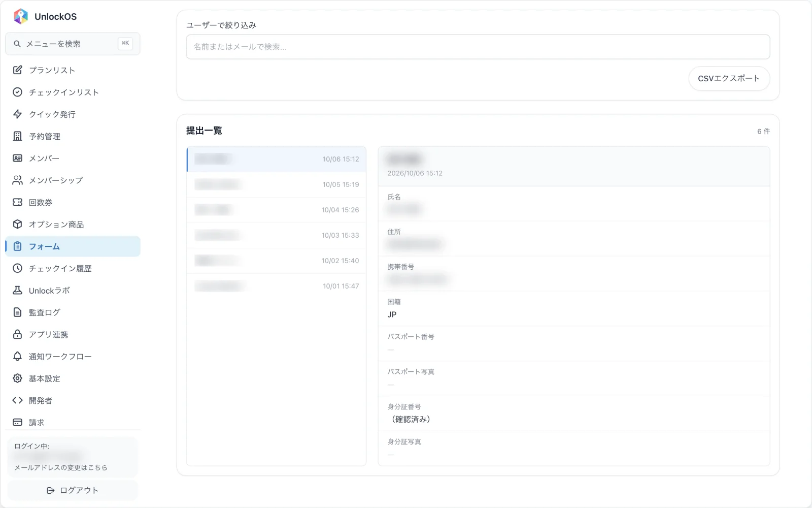This screenshot has width=812, height=508.
Task: Click the people icon for メンバーシップ
Action: [17, 180]
